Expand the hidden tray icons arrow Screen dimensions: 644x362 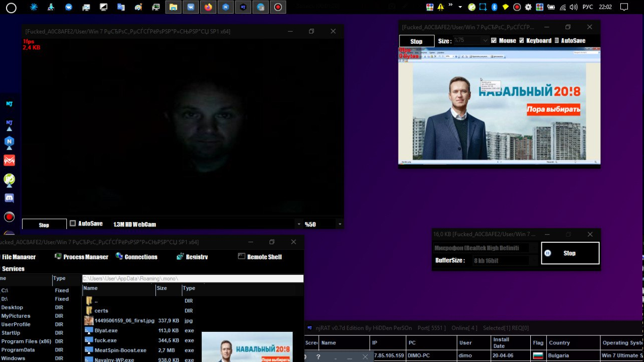(x=460, y=7)
